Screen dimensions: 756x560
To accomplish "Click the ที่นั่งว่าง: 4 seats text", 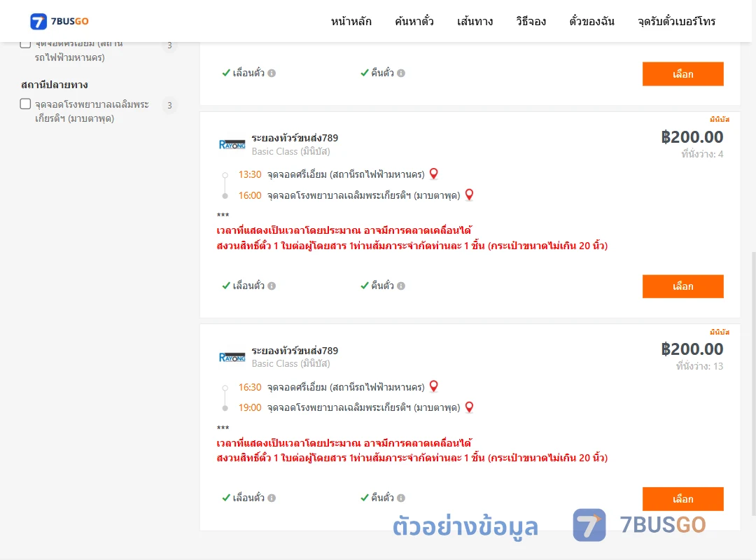I will point(702,154).
